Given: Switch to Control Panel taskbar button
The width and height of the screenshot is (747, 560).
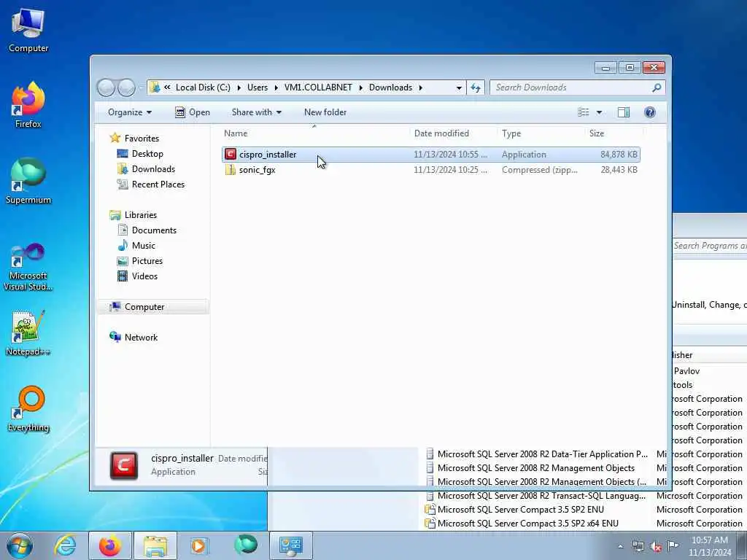Looking at the screenshot, I should tap(291, 545).
